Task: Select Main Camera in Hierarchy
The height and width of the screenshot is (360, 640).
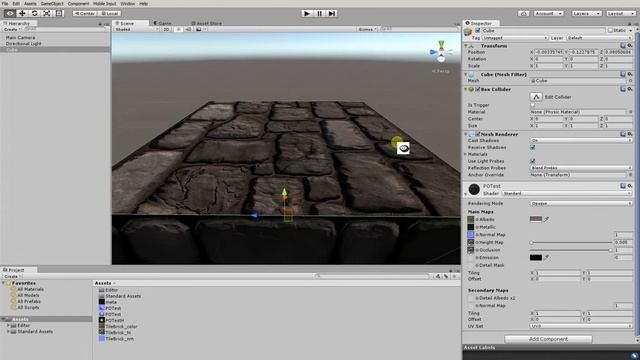Action: pyautogui.click(x=20, y=37)
